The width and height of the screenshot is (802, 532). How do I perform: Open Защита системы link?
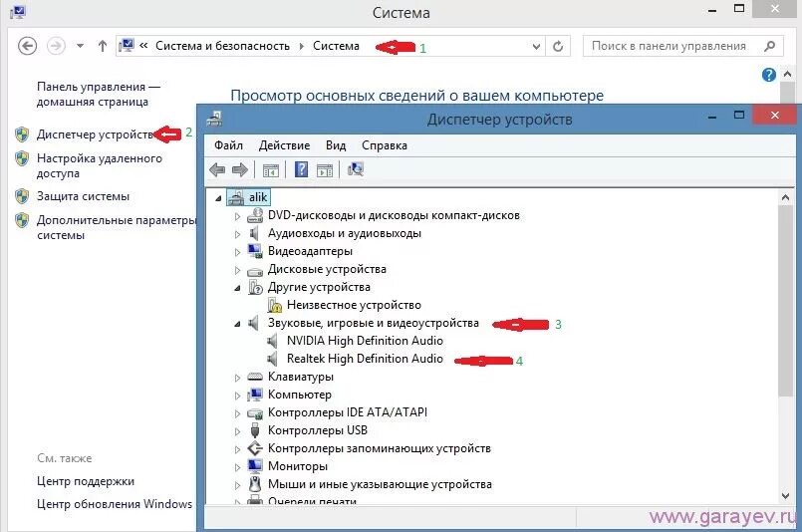tap(83, 196)
